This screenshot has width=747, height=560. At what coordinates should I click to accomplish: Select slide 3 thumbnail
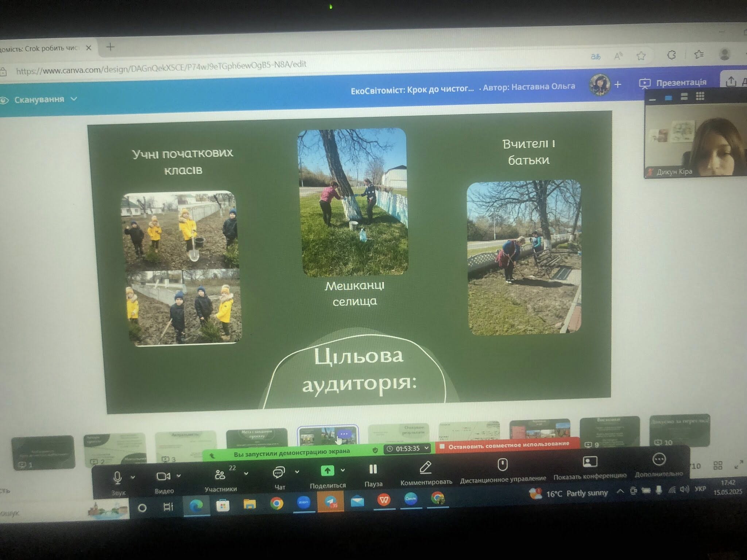tap(186, 447)
